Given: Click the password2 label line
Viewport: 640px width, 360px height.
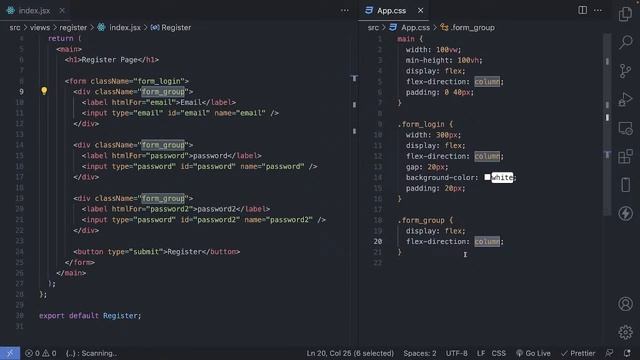Looking at the screenshot, I should point(176,209).
